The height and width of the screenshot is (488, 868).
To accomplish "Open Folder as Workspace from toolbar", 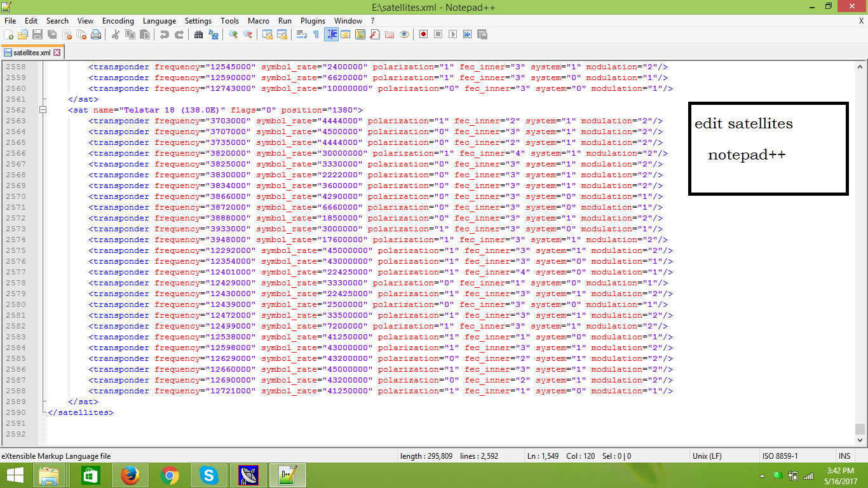I will point(390,34).
